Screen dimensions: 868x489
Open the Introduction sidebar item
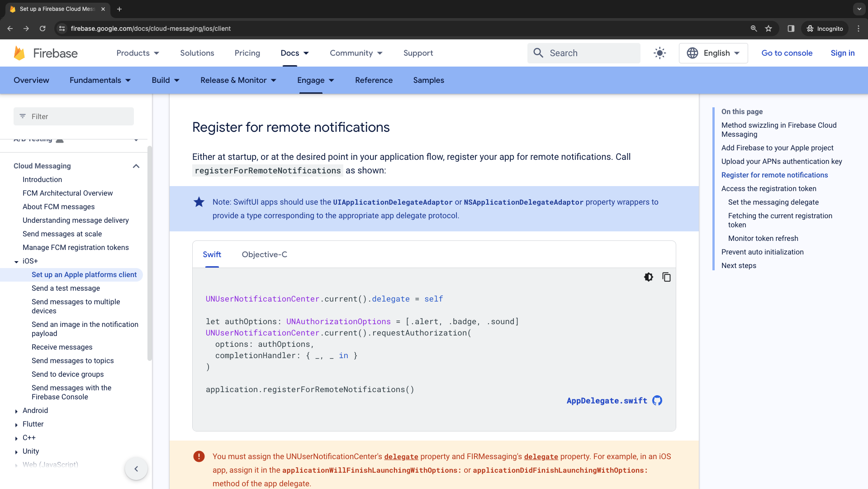coord(42,180)
